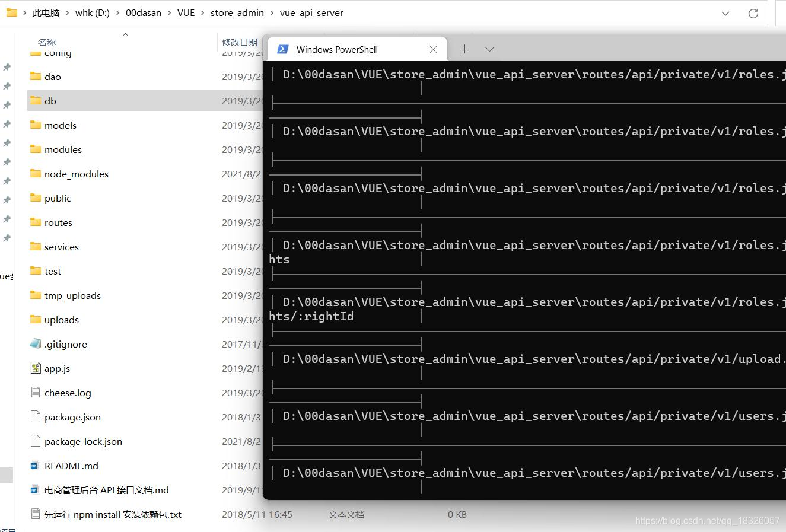
Task: Click the db folder icon
Action: click(x=36, y=100)
